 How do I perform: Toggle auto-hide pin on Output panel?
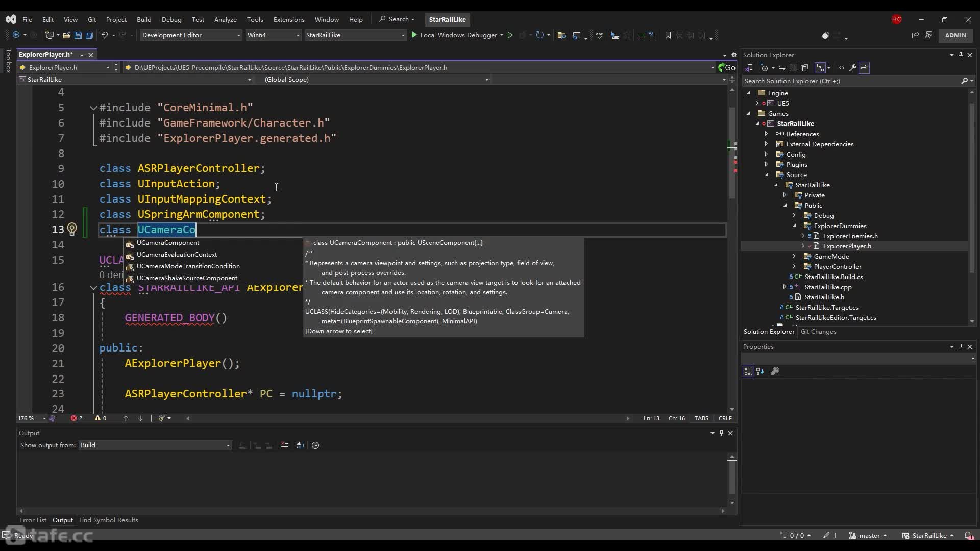point(721,433)
